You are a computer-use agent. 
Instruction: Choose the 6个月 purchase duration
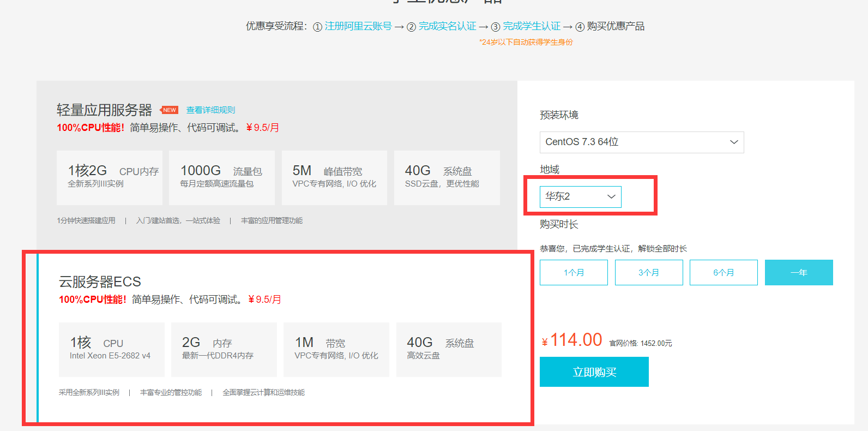724,272
